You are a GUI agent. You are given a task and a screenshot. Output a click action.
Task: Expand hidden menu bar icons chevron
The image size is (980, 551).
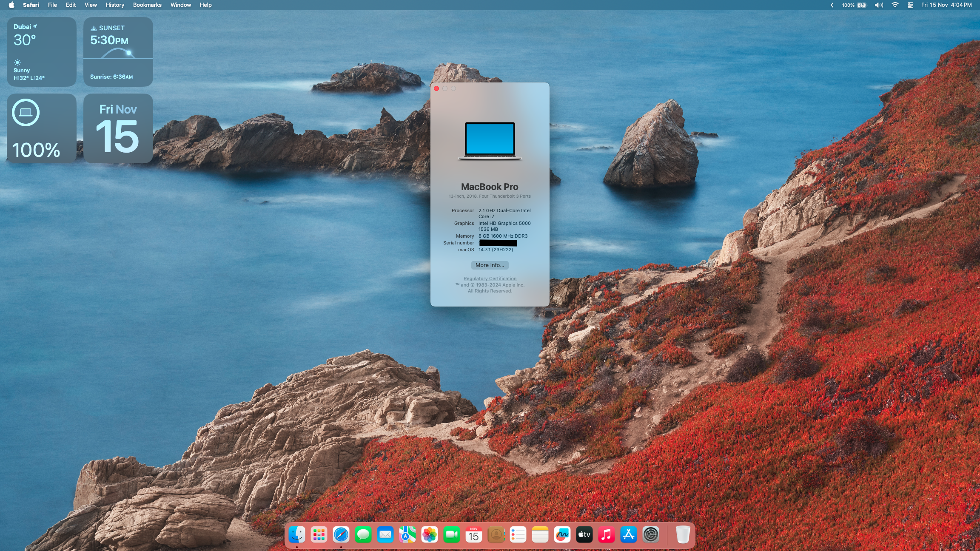click(832, 5)
